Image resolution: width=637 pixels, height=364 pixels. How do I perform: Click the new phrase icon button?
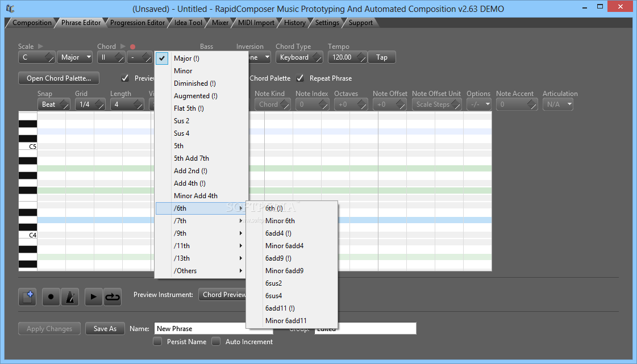coord(27,297)
